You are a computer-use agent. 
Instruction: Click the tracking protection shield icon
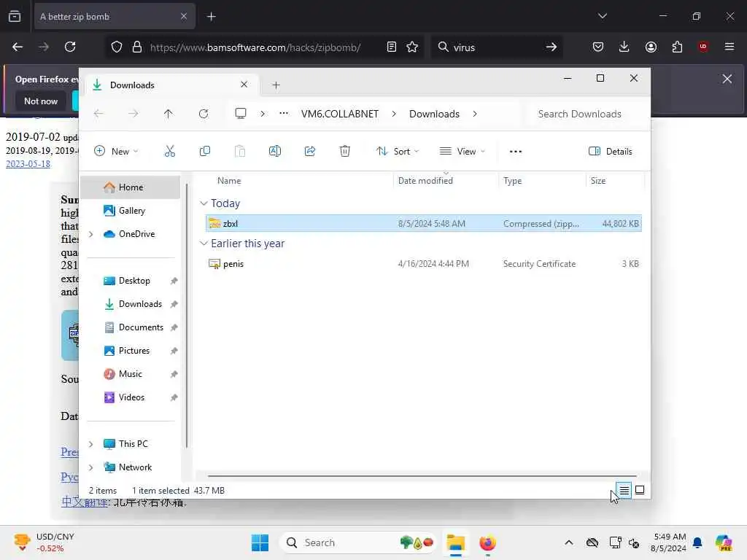[117, 47]
